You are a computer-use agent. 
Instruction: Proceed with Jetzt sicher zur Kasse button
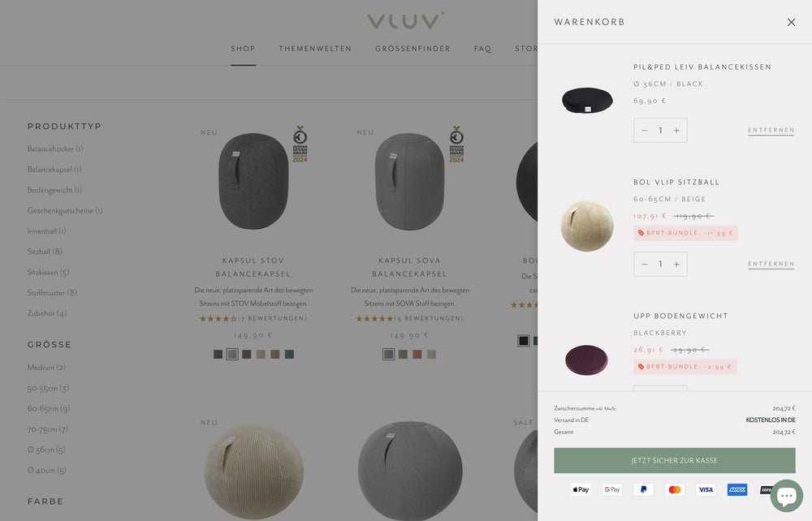(674, 460)
